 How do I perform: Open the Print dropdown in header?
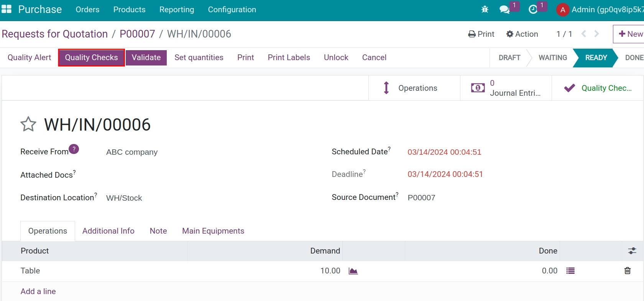click(x=481, y=34)
